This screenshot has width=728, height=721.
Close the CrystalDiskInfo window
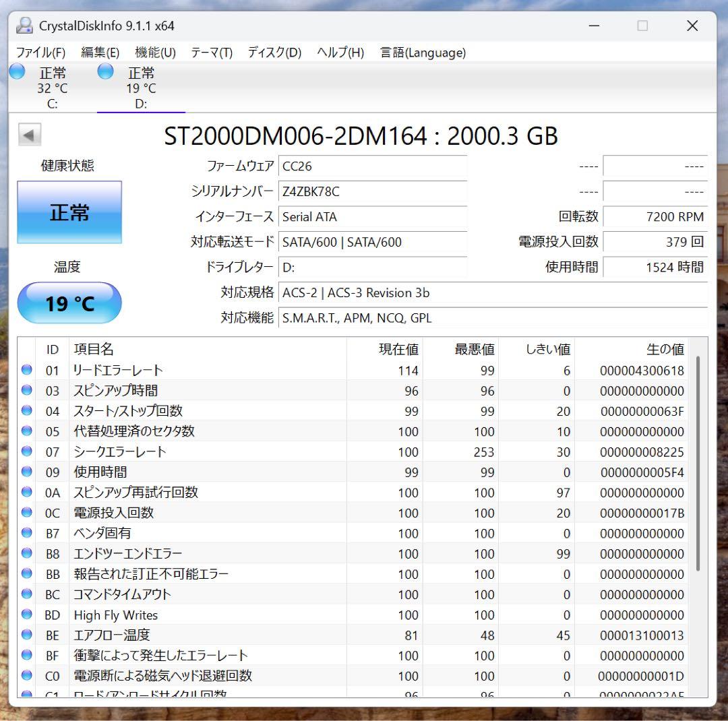click(692, 26)
